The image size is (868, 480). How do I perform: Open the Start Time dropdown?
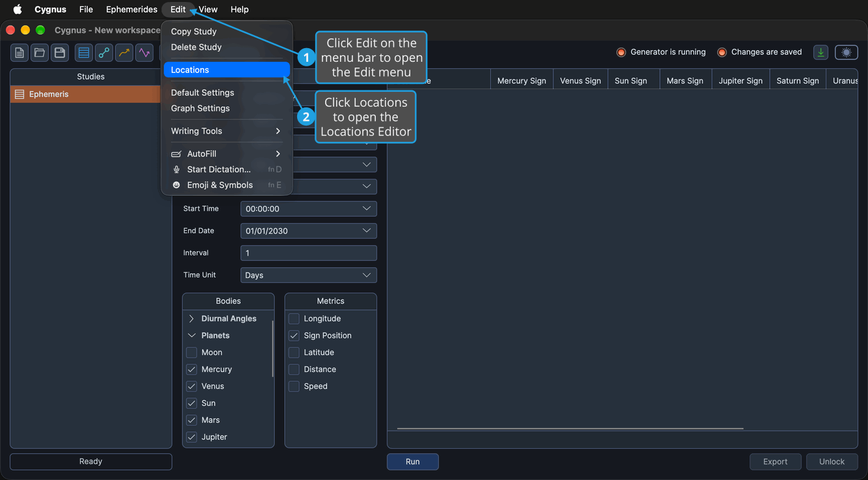click(x=309, y=209)
